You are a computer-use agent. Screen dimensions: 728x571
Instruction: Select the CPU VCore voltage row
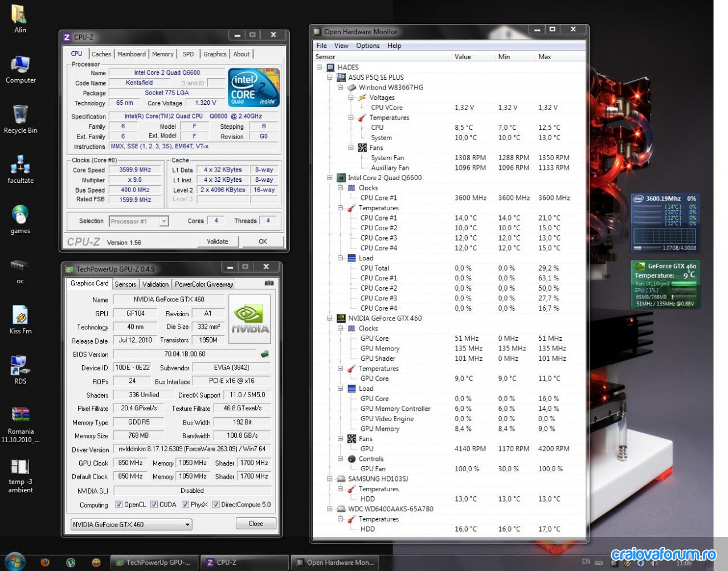click(x=450, y=108)
